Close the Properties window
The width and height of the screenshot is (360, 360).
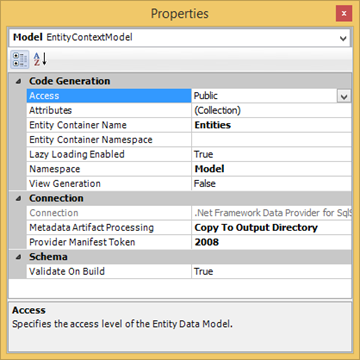[344, 14]
